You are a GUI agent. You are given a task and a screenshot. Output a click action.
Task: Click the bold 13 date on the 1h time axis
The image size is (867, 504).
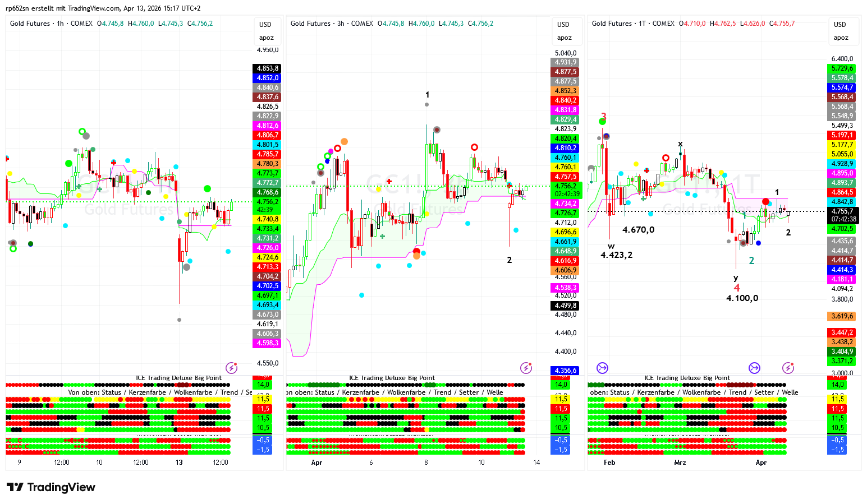tap(179, 463)
